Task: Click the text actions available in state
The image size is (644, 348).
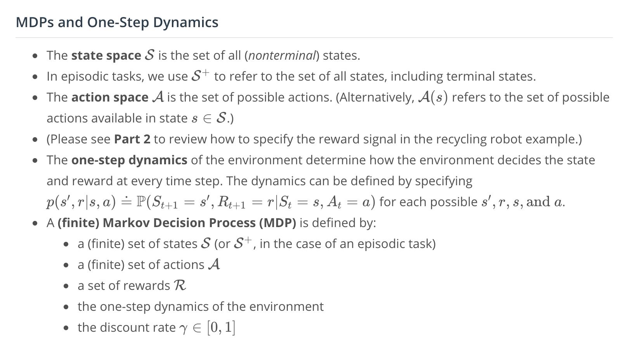Action: [117, 118]
